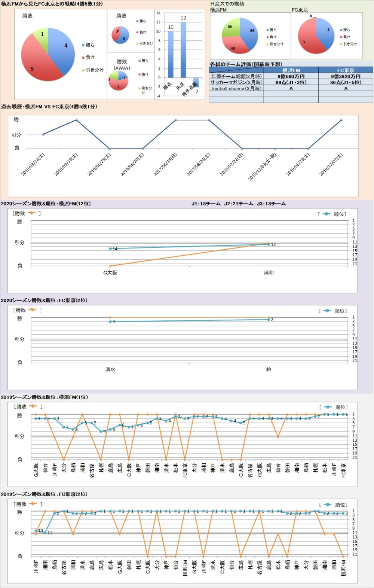Click the 'サッカーマガジン(2月時)' row label
The height and width of the screenshot is (588, 374).
(236, 82)
